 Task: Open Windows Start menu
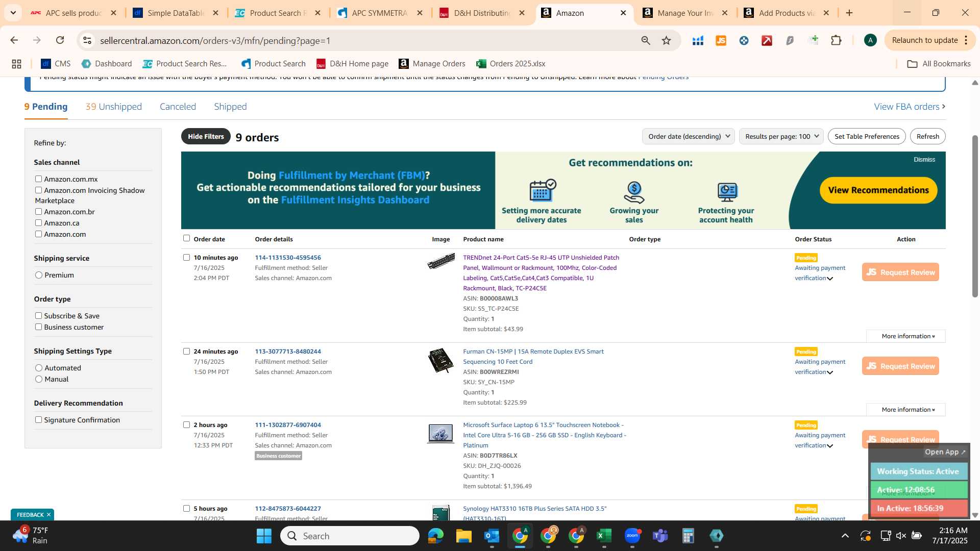[264, 536]
